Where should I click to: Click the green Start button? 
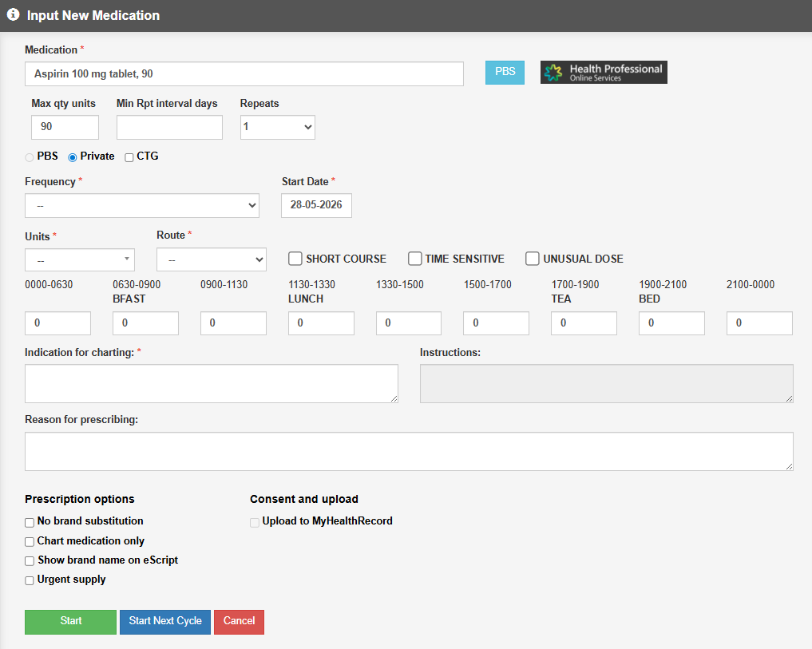click(x=70, y=622)
